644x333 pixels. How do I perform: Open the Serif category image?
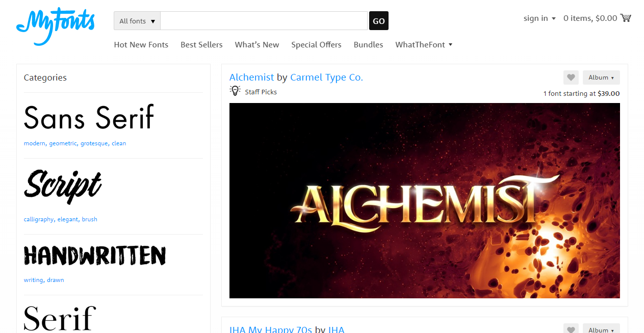tap(60, 319)
